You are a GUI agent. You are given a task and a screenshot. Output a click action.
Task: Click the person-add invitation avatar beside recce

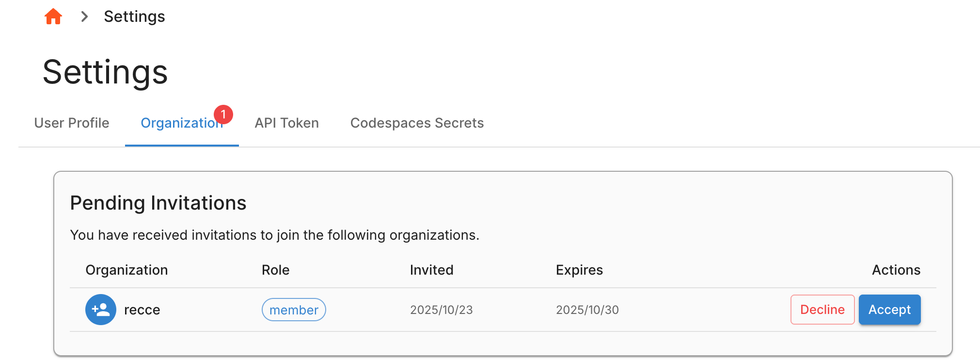click(101, 309)
